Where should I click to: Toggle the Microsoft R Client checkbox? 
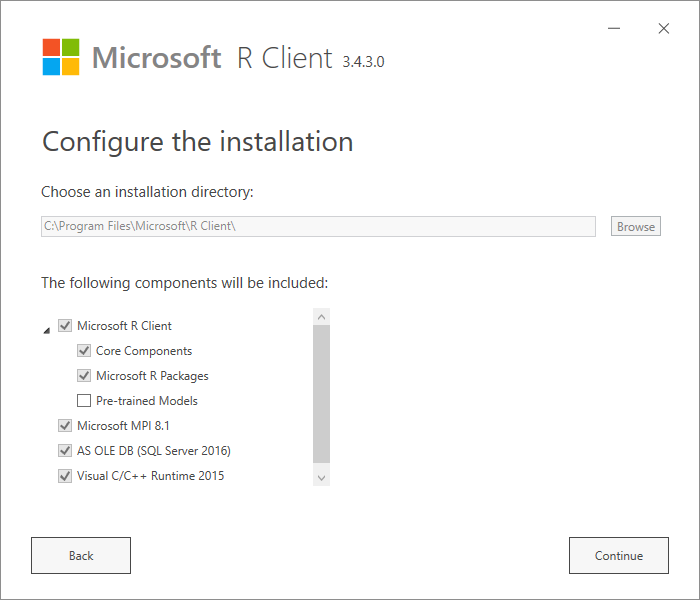pos(66,326)
